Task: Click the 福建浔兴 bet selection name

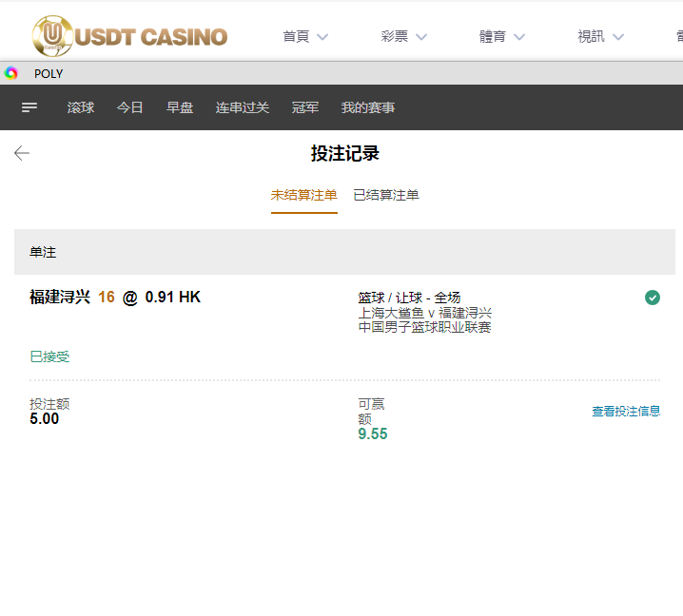Action: pyautogui.click(x=60, y=297)
